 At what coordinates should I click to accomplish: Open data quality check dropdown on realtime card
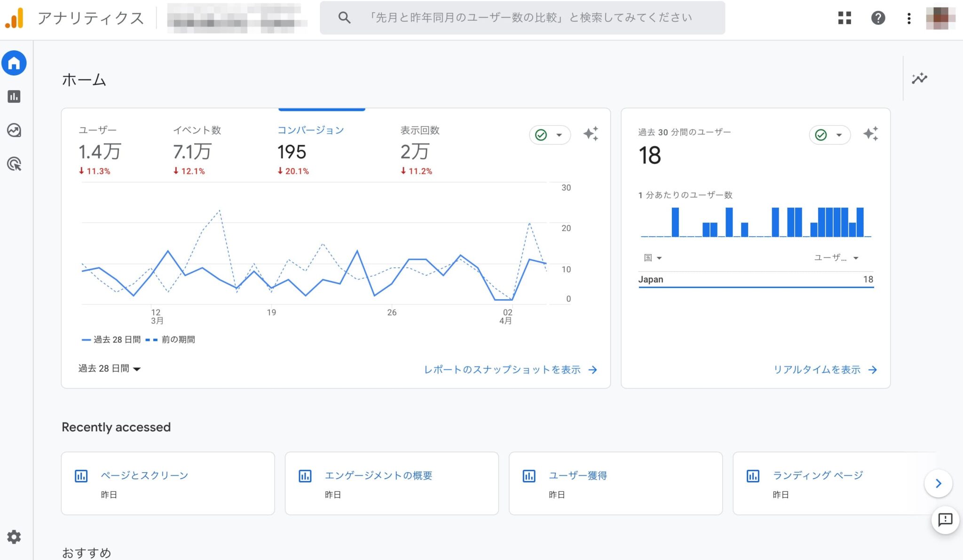pyautogui.click(x=829, y=135)
